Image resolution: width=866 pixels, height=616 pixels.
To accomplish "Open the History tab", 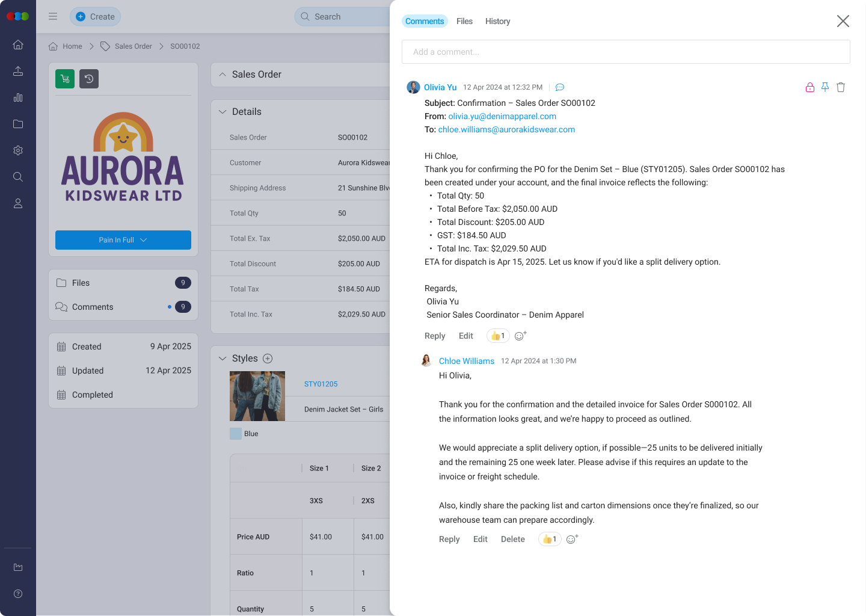I will 497,21.
